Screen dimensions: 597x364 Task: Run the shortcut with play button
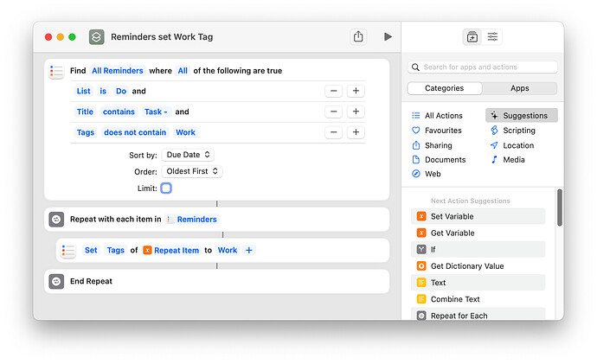coord(388,37)
